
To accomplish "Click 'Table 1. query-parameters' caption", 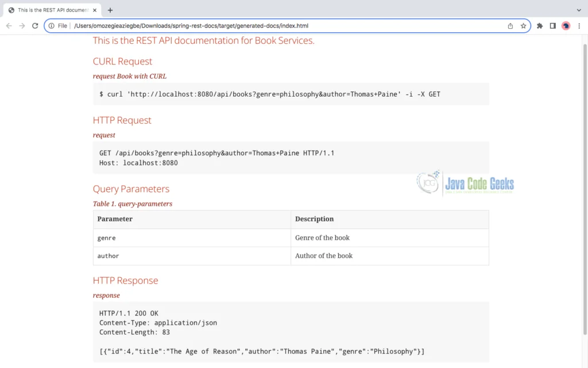I will [133, 204].
